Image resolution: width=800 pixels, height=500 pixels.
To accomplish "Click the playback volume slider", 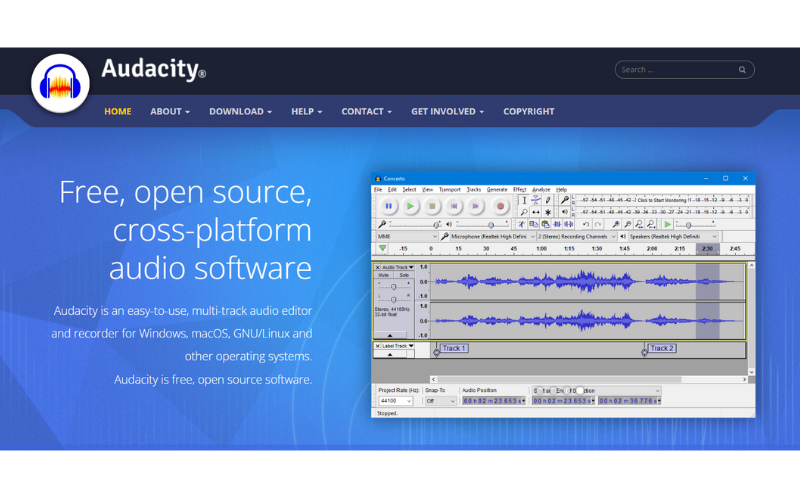I will [482, 224].
